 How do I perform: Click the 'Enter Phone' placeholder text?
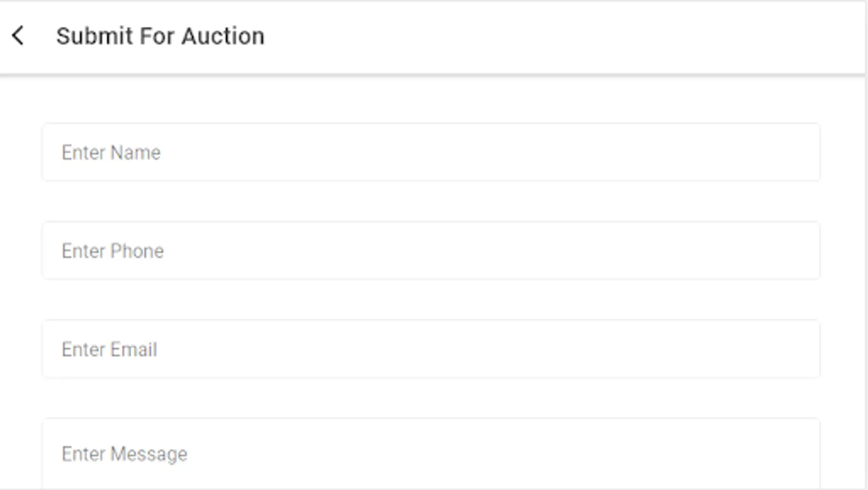(x=112, y=251)
